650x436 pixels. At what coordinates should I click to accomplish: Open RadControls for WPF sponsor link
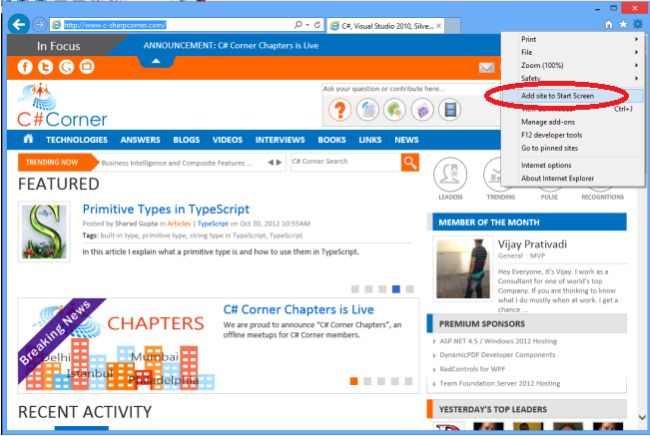[x=472, y=369]
